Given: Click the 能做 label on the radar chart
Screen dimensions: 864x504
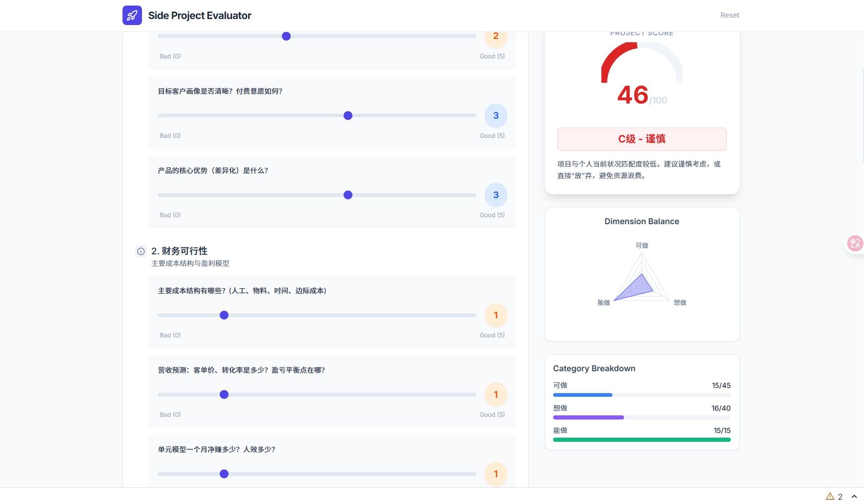Looking at the screenshot, I should (604, 303).
